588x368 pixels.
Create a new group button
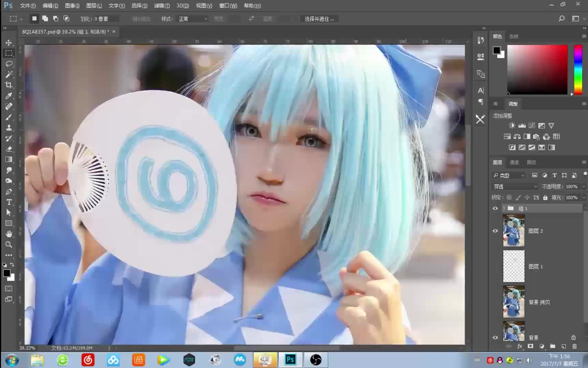point(553,346)
